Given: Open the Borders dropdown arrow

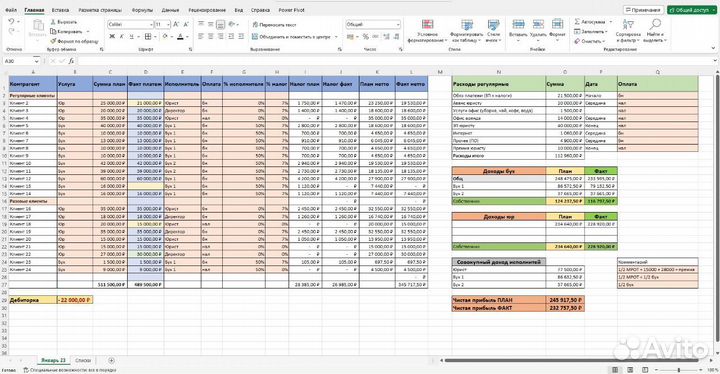Looking at the screenshot, I should (155, 37).
